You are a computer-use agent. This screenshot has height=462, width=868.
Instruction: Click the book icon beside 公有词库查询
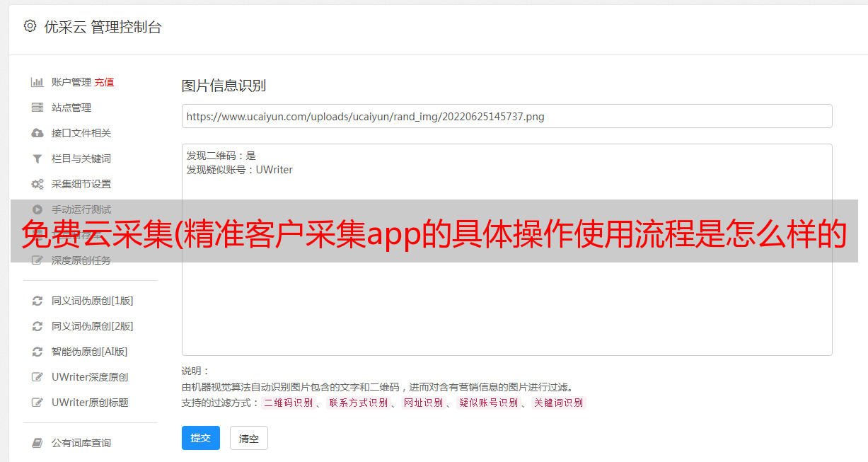click(37, 443)
